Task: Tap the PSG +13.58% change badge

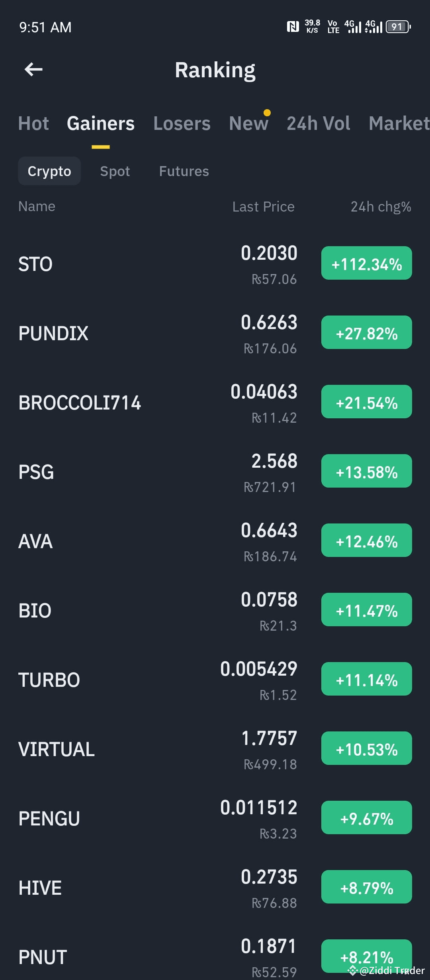Action: (367, 471)
